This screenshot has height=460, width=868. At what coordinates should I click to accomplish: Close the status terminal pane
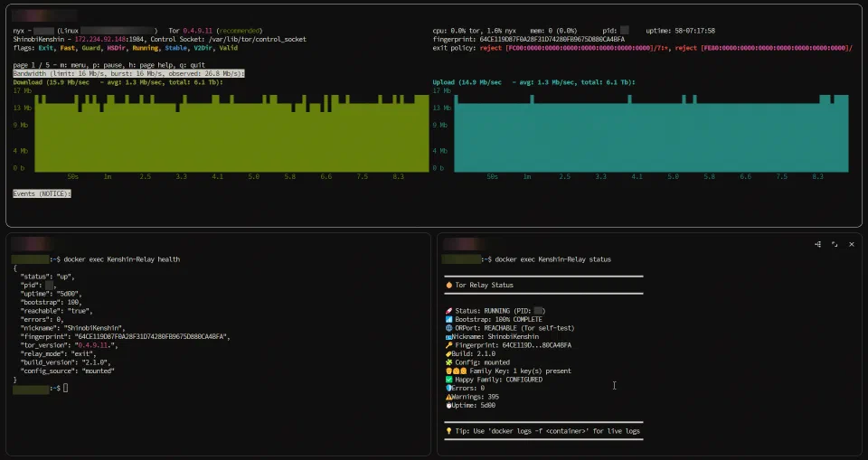click(852, 244)
